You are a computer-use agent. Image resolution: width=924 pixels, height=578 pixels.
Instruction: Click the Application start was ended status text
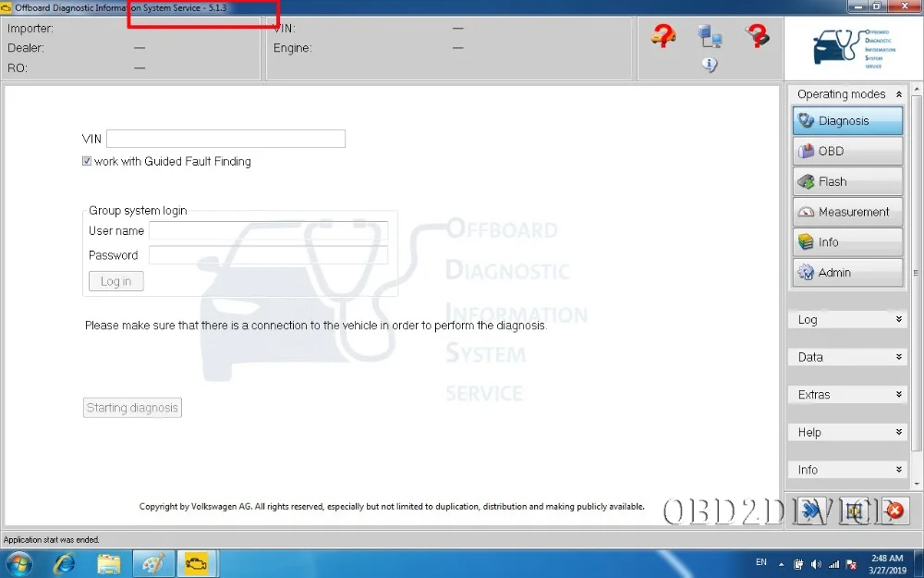[51, 540]
